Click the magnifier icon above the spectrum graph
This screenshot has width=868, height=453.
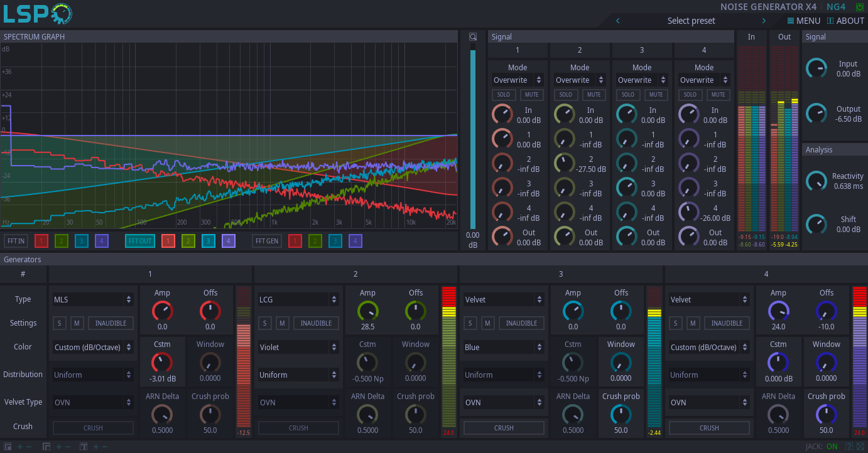click(x=472, y=36)
